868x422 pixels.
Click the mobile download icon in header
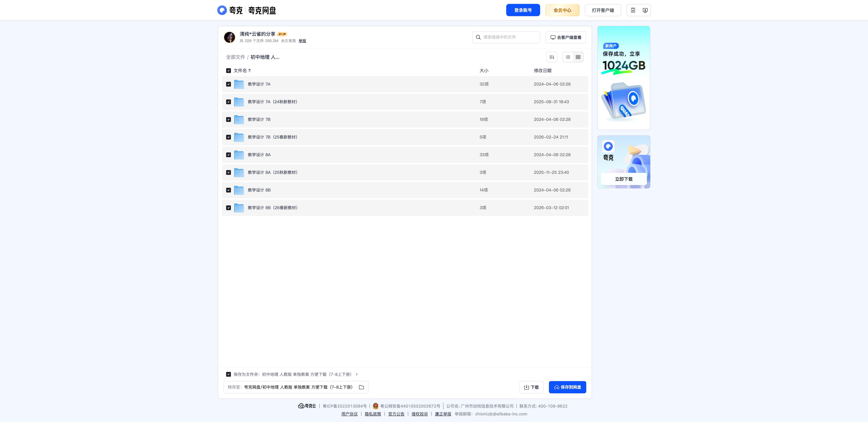pyautogui.click(x=633, y=10)
